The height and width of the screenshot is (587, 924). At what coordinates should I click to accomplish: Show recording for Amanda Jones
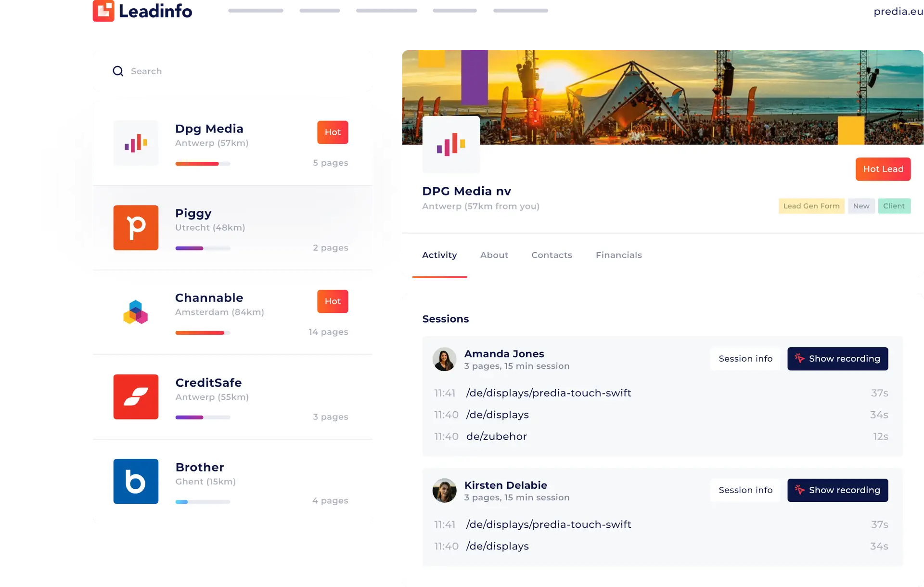(x=837, y=359)
